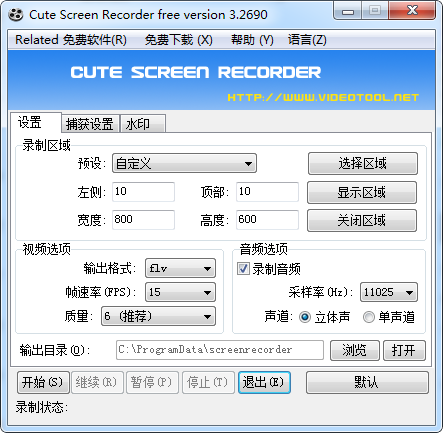The height and width of the screenshot is (433, 443).
Task: Click the film reel app icon in title bar
Action: pos(16,15)
